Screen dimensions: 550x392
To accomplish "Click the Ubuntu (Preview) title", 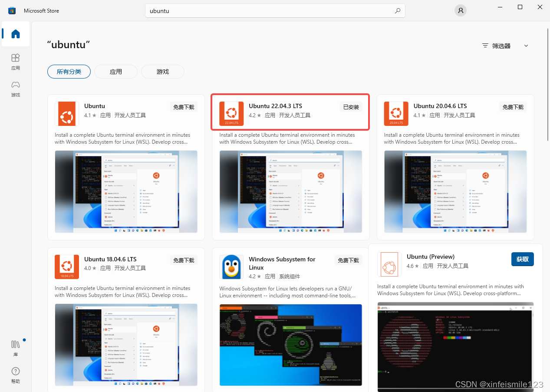I will (431, 257).
